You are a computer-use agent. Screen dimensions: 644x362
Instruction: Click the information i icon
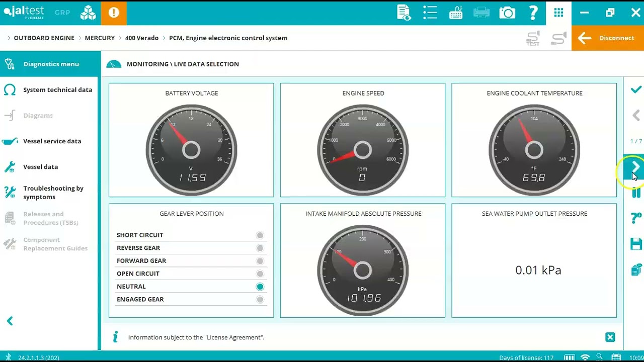115,337
